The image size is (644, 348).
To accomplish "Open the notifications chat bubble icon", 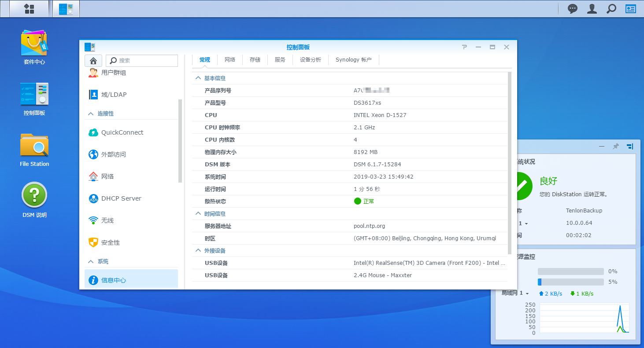I will coord(573,9).
